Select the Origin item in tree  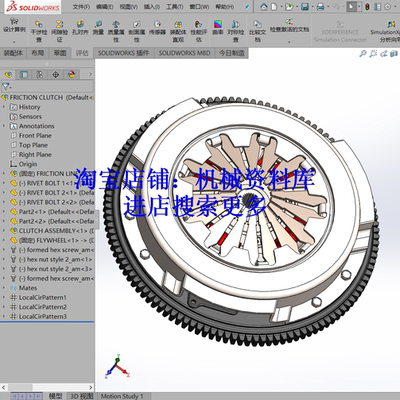tap(28, 164)
